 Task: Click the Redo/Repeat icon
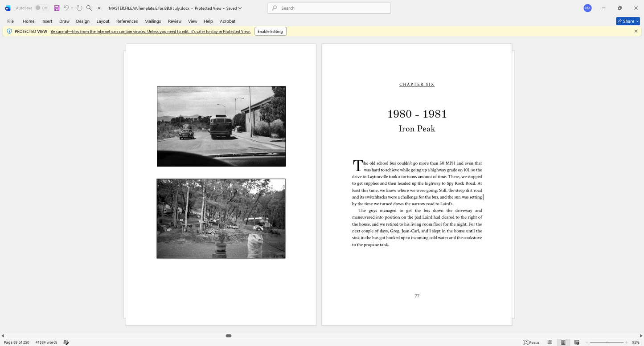tap(79, 8)
